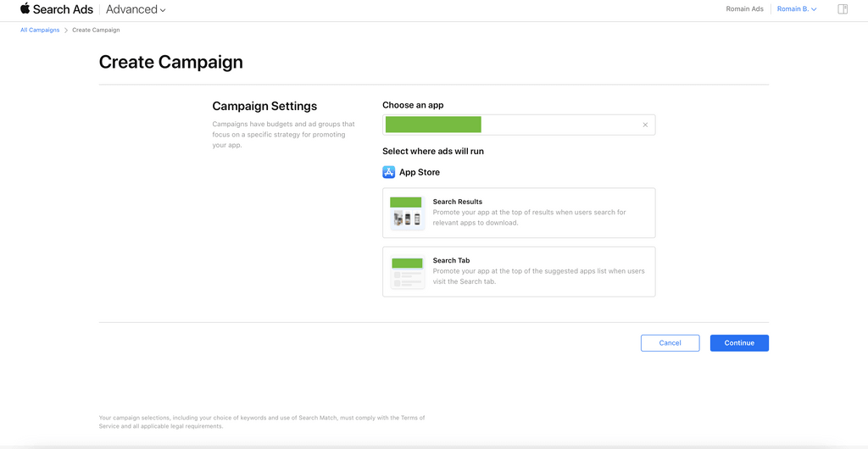Click the Create Campaign page heading
Image resolution: width=868 pixels, height=449 pixels.
[171, 62]
